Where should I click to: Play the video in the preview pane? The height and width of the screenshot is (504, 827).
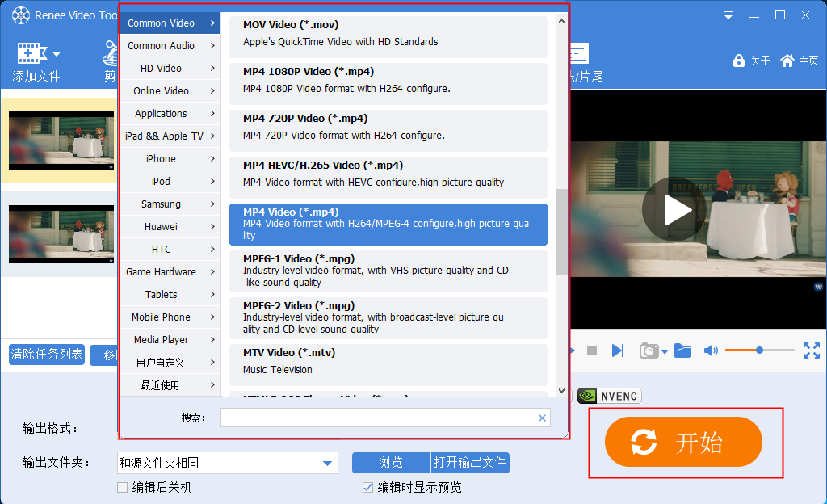click(x=674, y=210)
